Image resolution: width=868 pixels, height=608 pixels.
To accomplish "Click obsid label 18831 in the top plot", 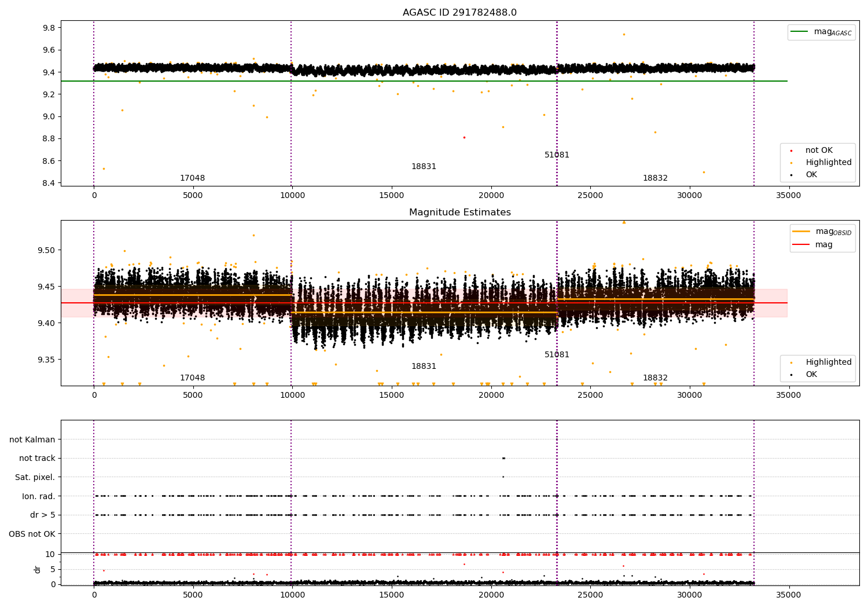I will pos(424,167).
